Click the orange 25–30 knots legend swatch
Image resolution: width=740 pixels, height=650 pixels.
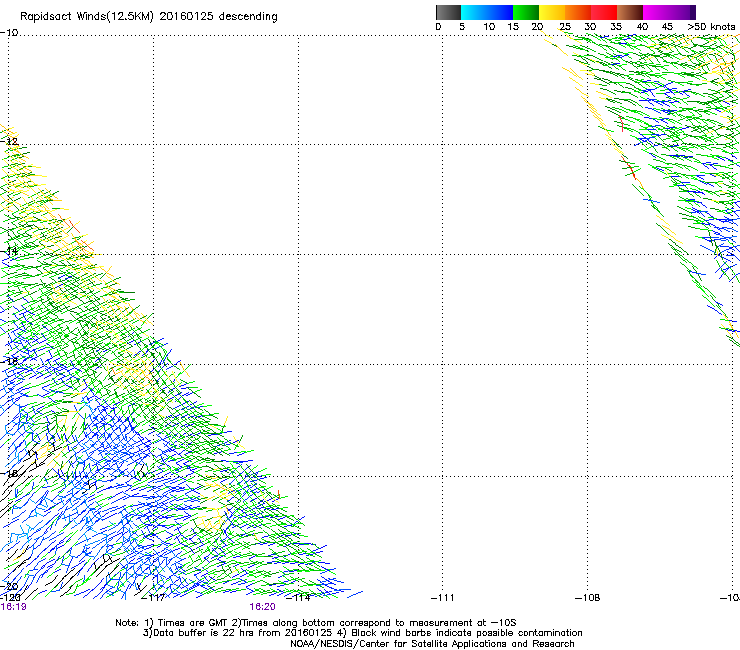(578, 12)
